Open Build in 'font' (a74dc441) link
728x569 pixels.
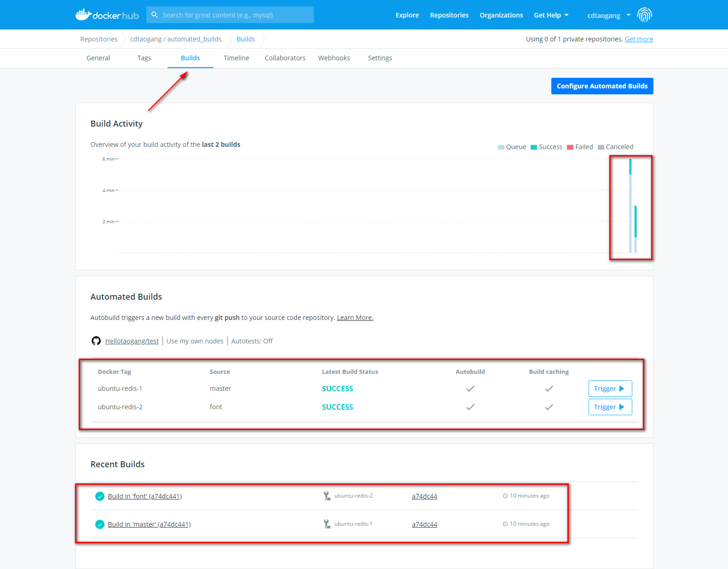[x=144, y=496]
